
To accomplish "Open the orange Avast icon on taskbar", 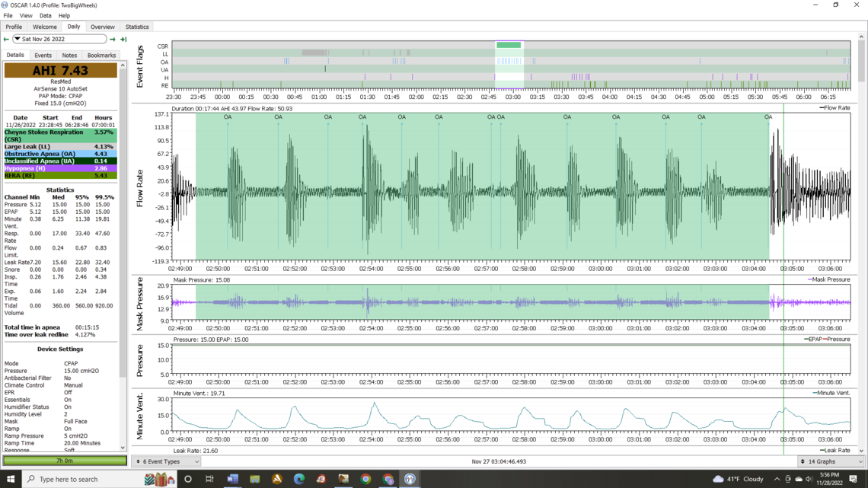I will pyautogui.click(x=277, y=479).
